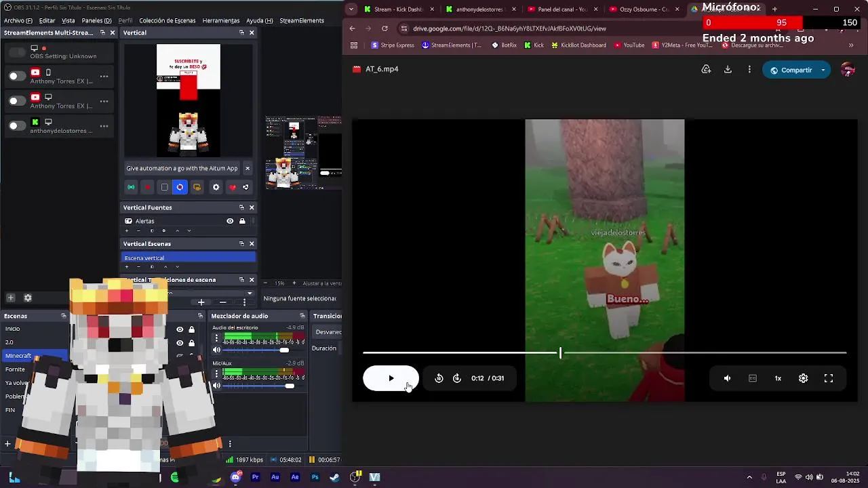This screenshot has height=488, width=868.
Task: Play the AT_6.mp4 video
Action: [391, 378]
